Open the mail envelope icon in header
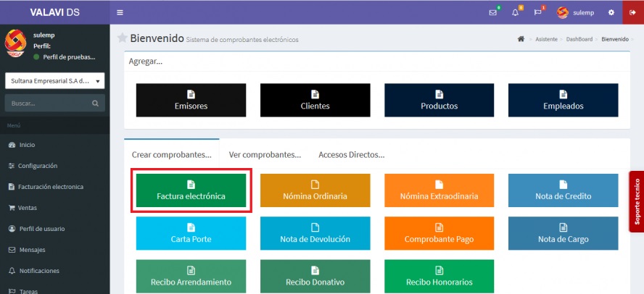 coord(493,12)
